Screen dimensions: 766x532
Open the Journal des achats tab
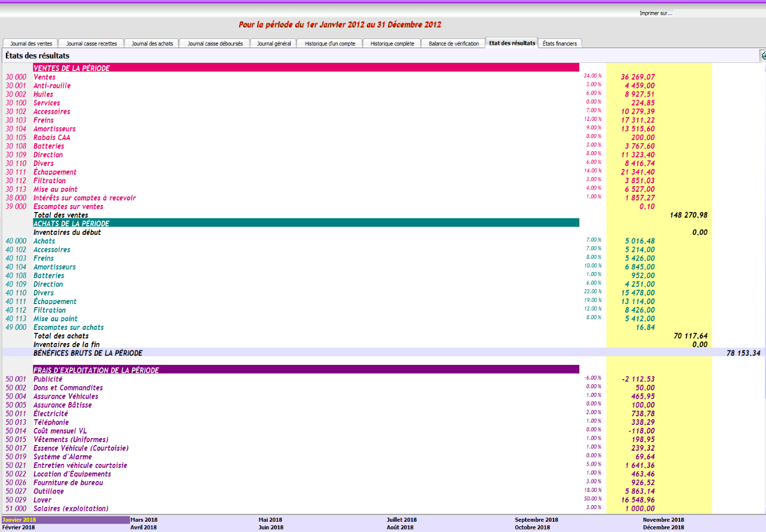point(152,44)
